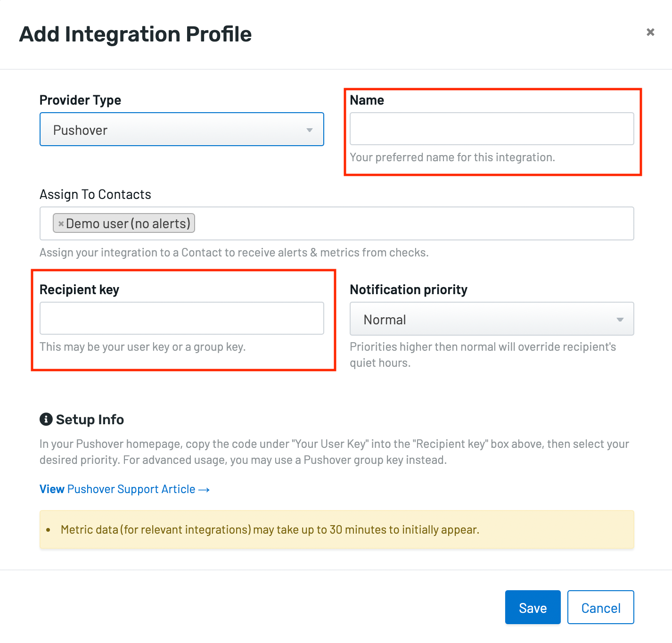Close the Add Integration Profile dialog

tap(650, 32)
